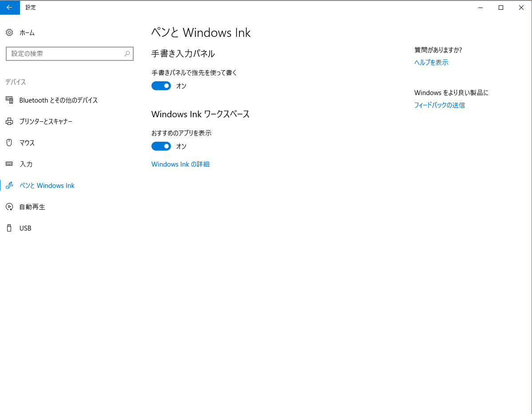Toggle おすすめのアプリを表示 switch
The image size is (532, 414).
point(161,146)
